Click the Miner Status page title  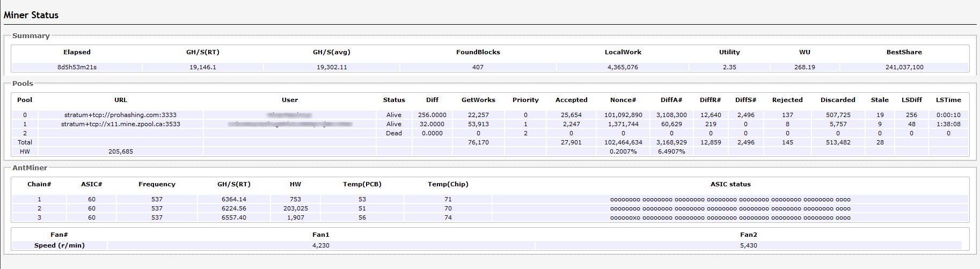(31, 15)
